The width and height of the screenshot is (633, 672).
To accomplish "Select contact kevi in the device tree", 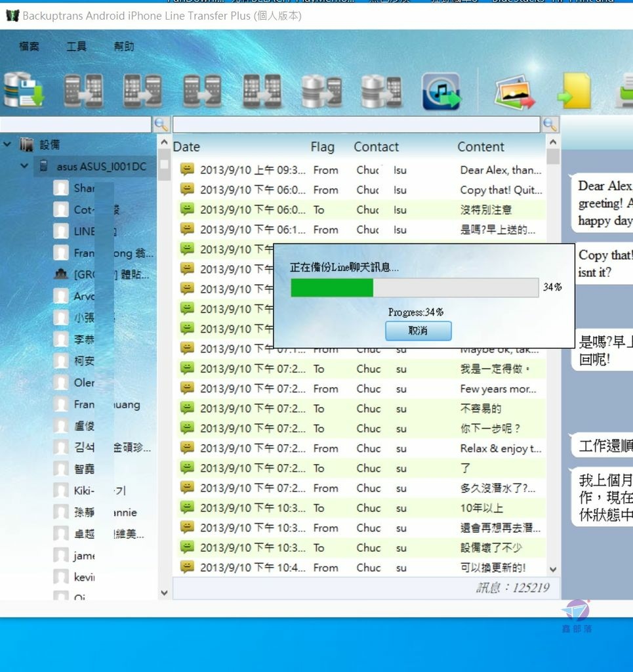I will point(84,577).
